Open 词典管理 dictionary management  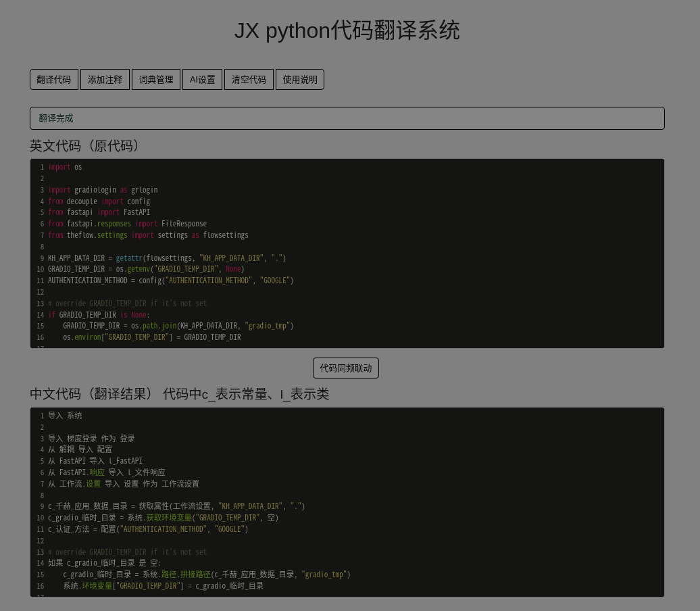click(156, 80)
